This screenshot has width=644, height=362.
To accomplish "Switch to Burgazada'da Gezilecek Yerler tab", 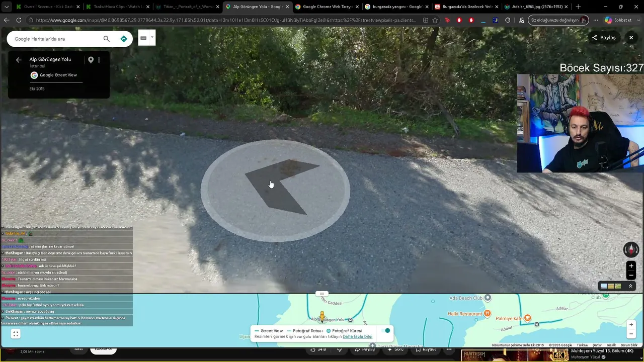I will click(x=465, y=7).
